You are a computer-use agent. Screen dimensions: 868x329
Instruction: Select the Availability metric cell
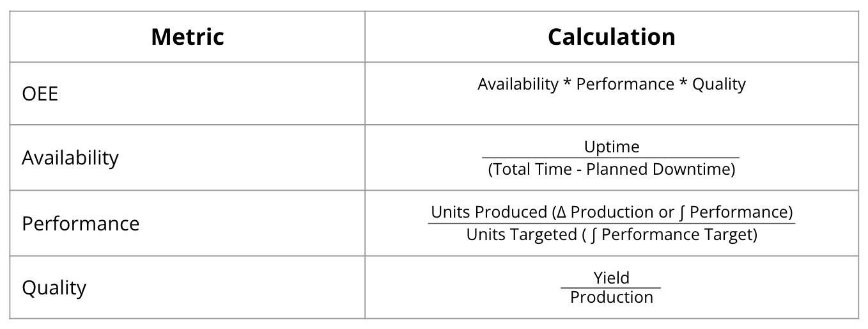70,157
